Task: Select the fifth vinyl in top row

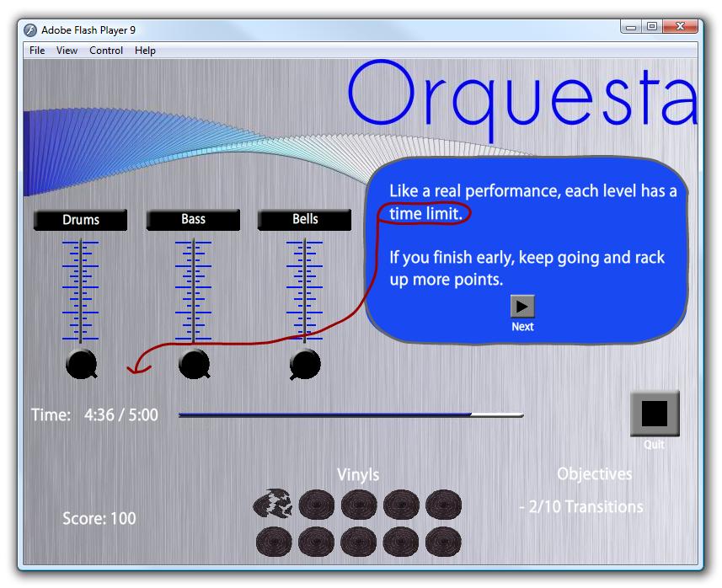Action: pos(443,505)
